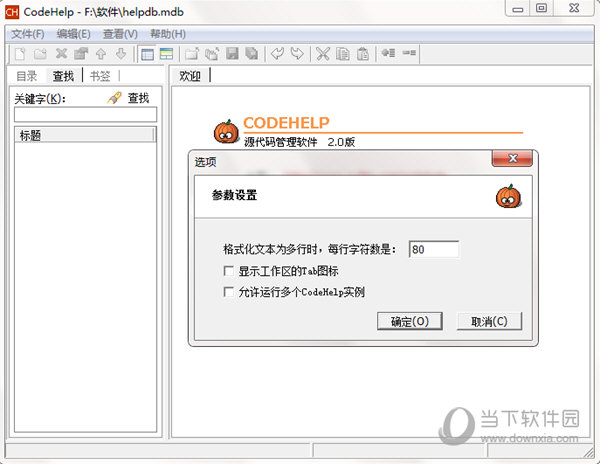Click the new folder toolbar icon

pos(40,54)
